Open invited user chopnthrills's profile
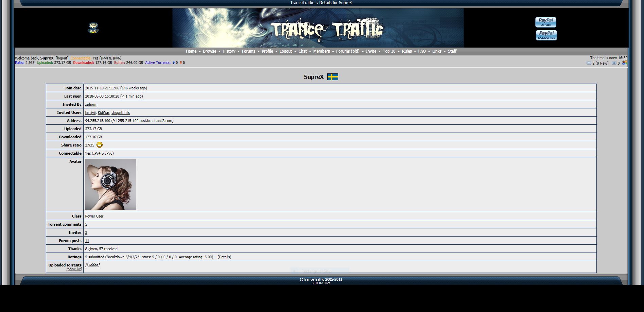 [121, 112]
